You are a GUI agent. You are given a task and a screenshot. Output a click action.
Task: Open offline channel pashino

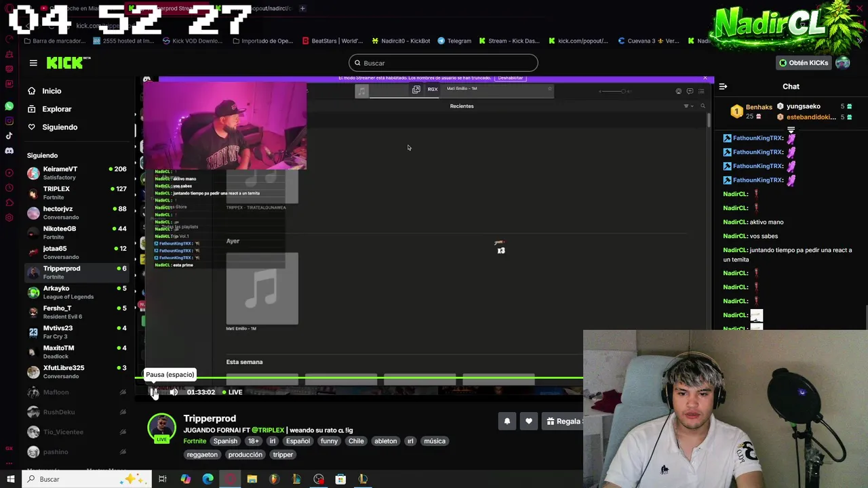click(77, 452)
